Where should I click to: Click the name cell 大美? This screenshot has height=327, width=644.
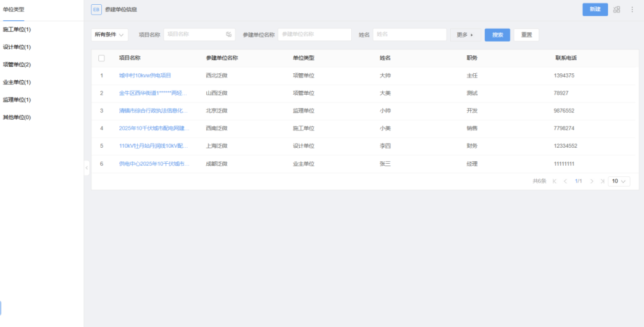point(385,93)
